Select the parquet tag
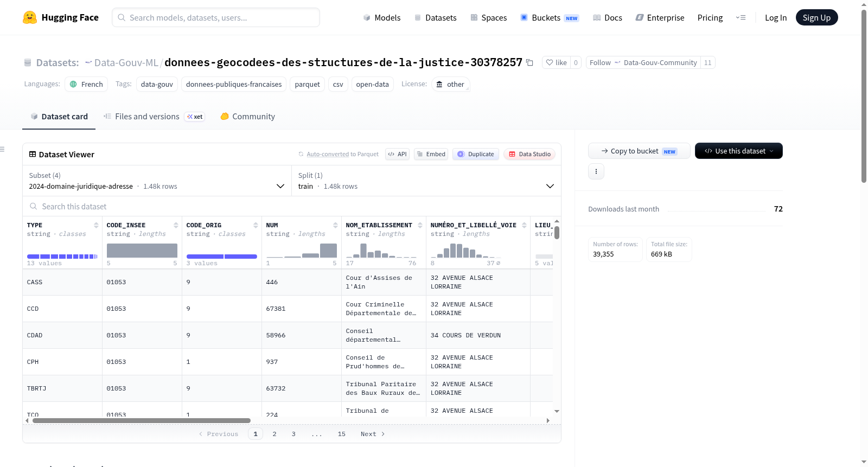Image resolution: width=868 pixels, height=467 pixels. (x=307, y=84)
